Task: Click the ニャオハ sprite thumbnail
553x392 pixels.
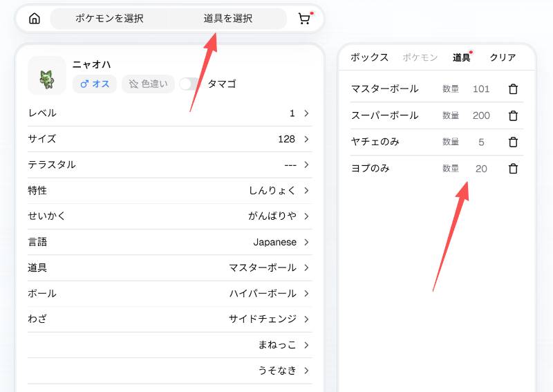Action: [47, 75]
